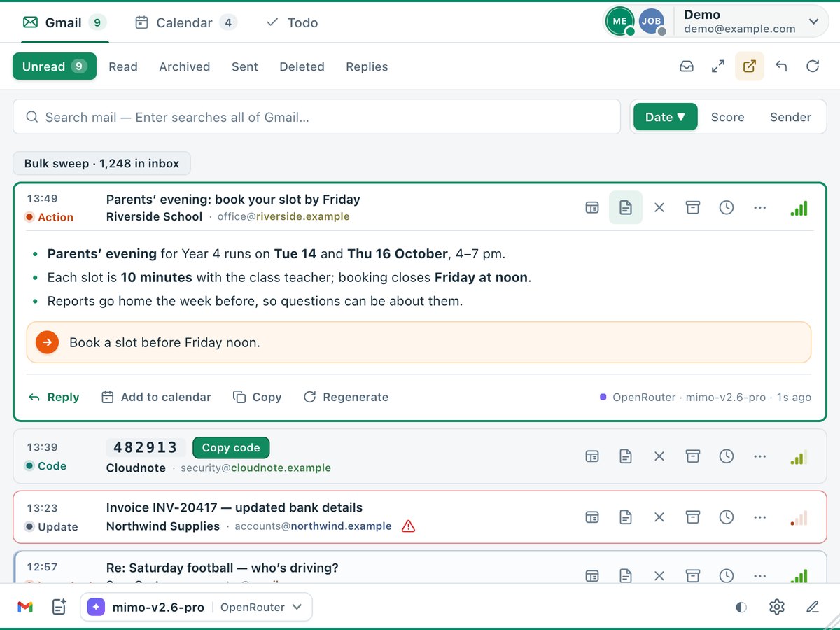Snooze the Northwind Supplies email
The height and width of the screenshot is (630, 840).
point(727,517)
